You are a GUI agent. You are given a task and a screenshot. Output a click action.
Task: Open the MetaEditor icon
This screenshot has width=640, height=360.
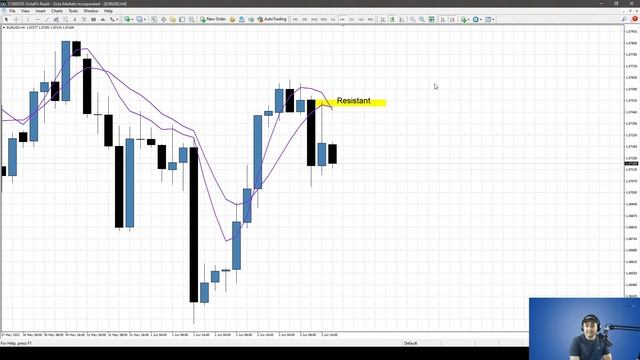[232, 19]
